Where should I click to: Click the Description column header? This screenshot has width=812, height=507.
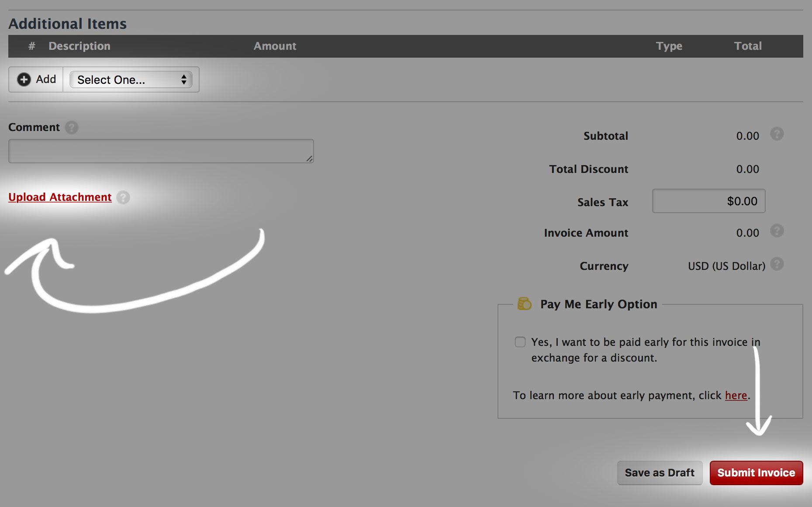pyautogui.click(x=79, y=46)
